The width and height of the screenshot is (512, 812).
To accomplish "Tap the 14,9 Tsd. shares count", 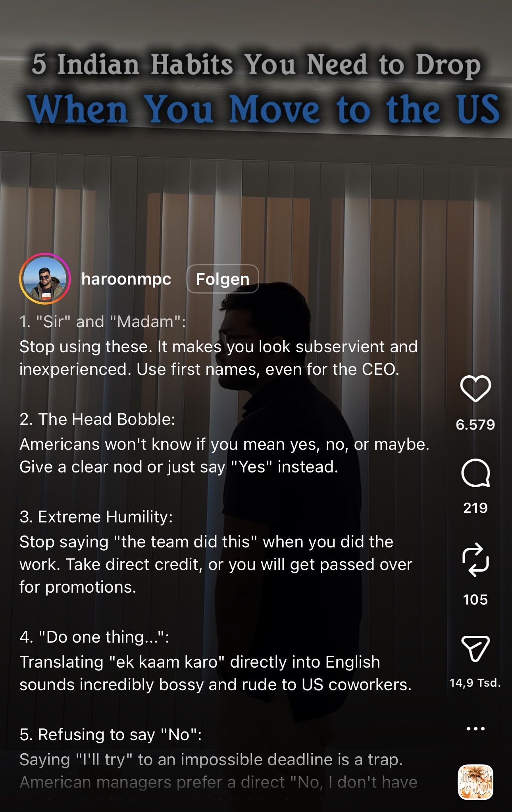I will pyautogui.click(x=475, y=683).
